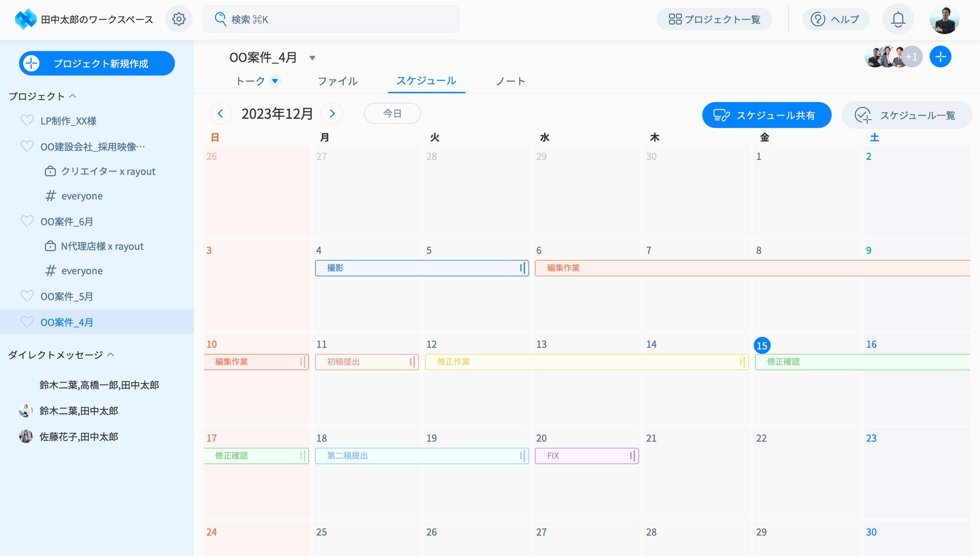Collapse the プロジェクト section chevron

click(73, 96)
